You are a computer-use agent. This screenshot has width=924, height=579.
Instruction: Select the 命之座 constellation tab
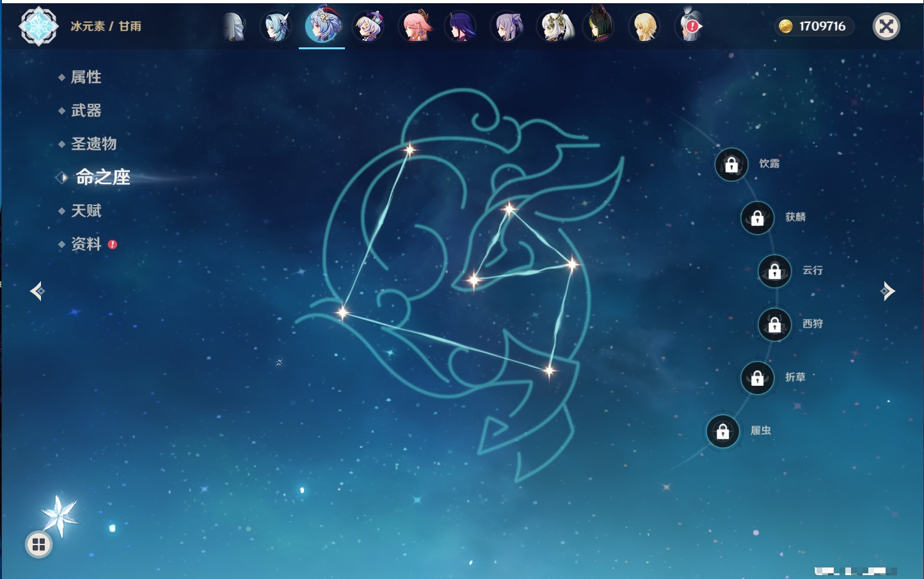click(x=102, y=177)
